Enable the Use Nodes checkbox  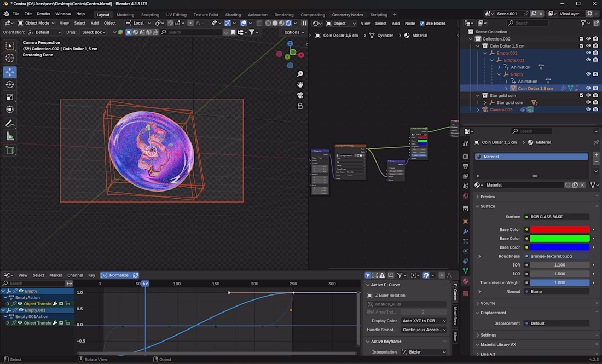pos(422,23)
